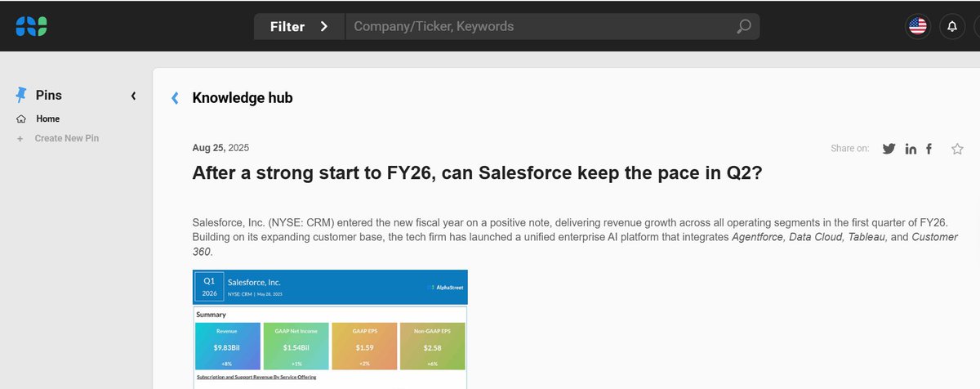Viewport: 980px width, 389px height.
Task: Bookmark the article with the star icon
Action: tap(958, 149)
